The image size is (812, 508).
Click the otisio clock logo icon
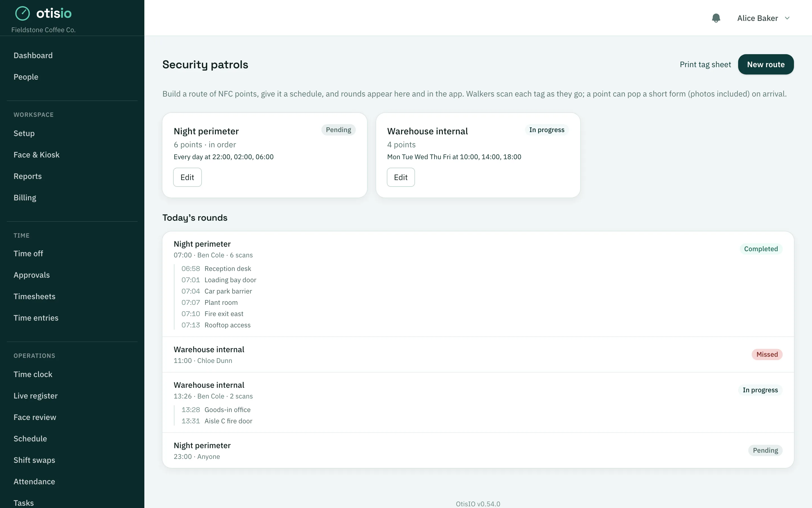[23, 14]
